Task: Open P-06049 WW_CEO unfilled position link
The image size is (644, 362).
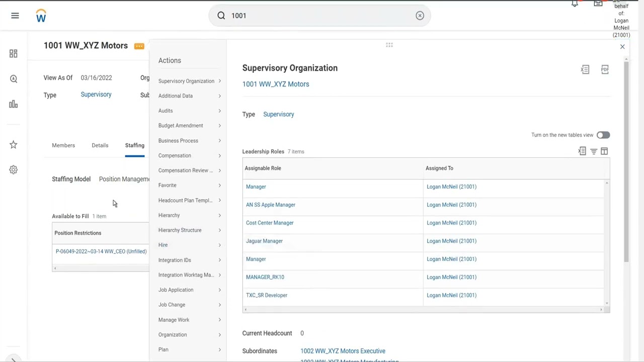Action: pyautogui.click(x=101, y=251)
